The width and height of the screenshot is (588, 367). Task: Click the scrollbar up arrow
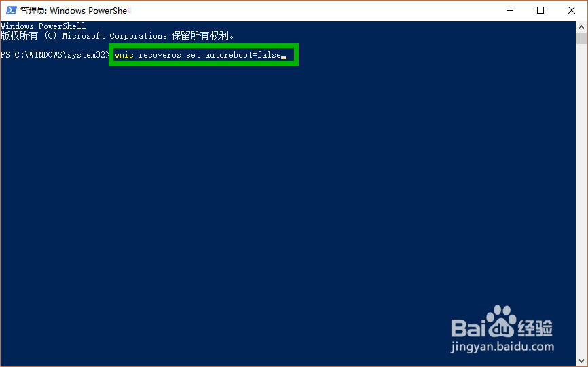pyautogui.click(x=581, y=27)
